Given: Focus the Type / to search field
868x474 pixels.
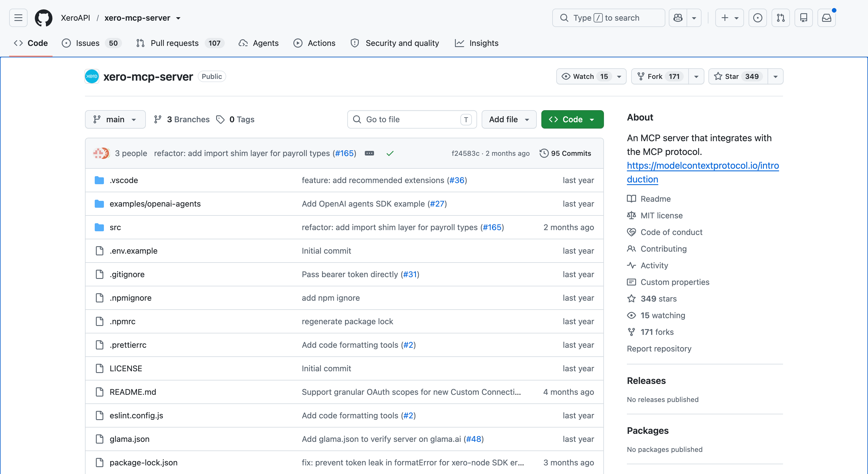Looking at the screenshot, I should point(609,18).
